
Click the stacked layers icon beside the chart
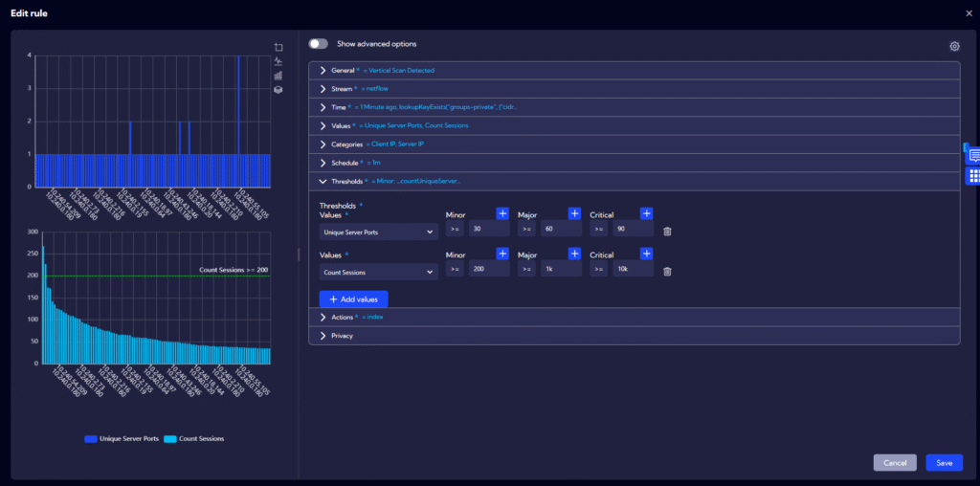278,89
